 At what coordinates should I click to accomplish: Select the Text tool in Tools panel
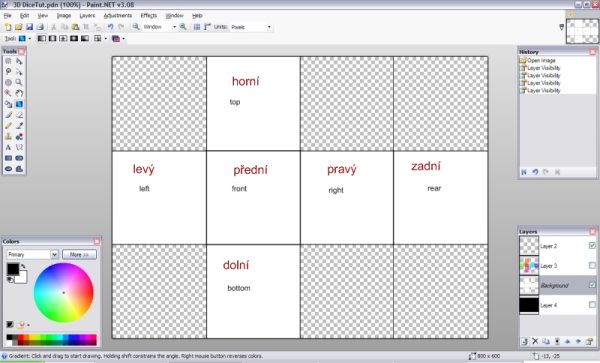click(8, 147)
